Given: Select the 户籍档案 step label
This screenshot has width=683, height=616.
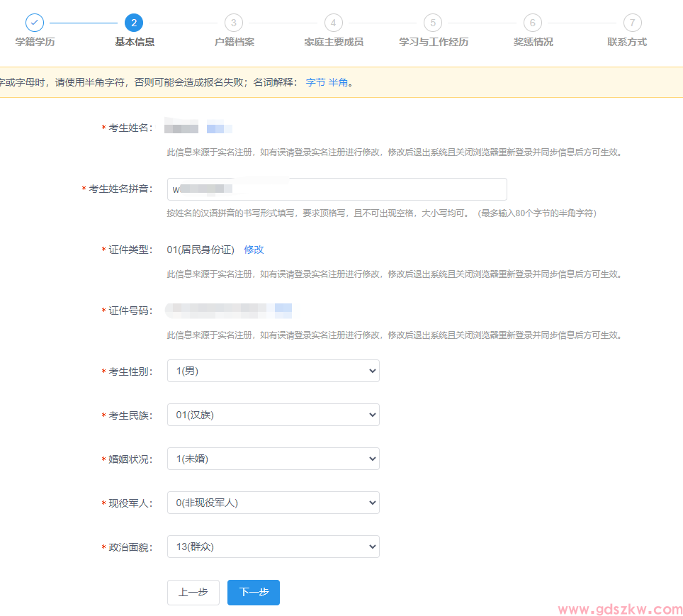Looking at the screenshot, I should click(x=235, y=42).
